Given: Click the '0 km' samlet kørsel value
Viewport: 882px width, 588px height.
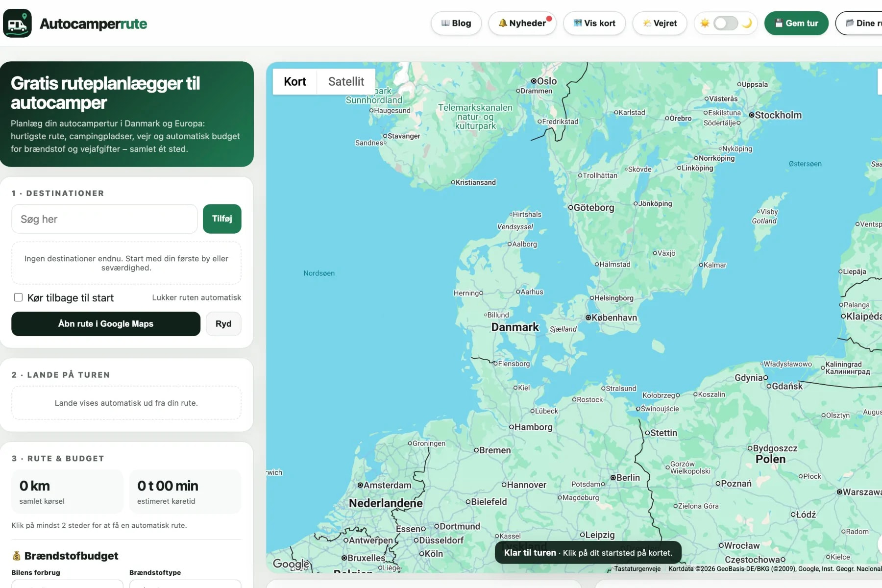Looking at the screenshot, I should [x=34, y=486].
